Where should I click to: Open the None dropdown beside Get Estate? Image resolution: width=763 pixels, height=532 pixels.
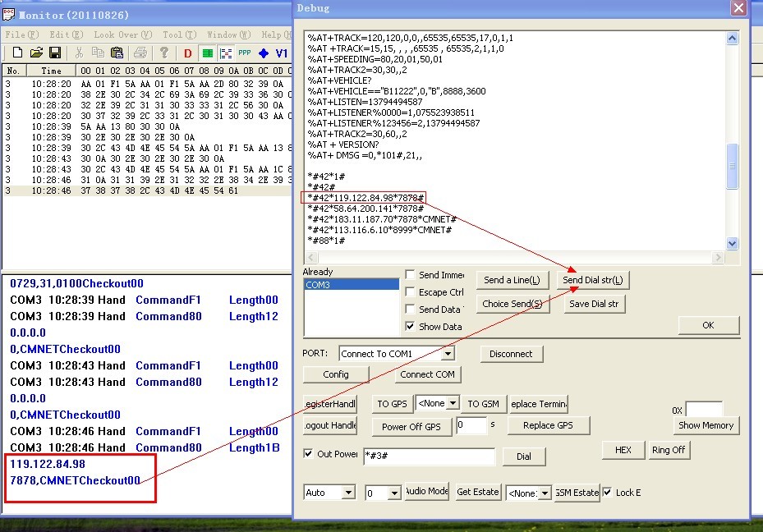pos(545,493)
